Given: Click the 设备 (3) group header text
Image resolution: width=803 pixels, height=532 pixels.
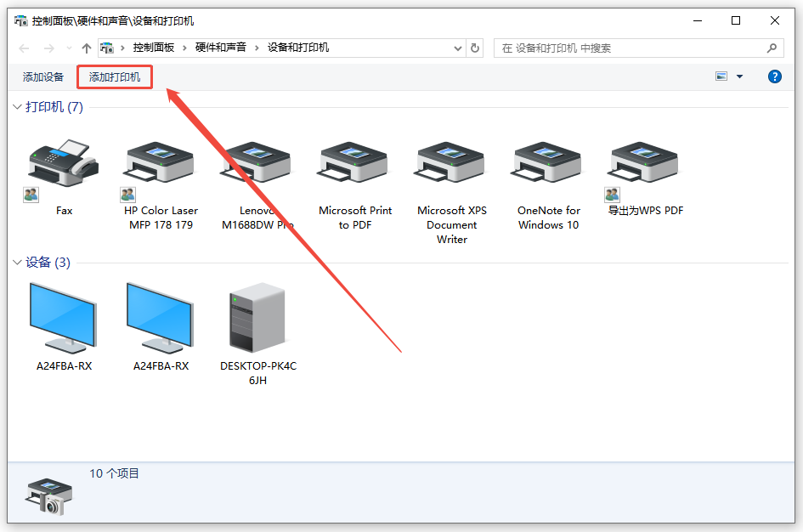Looking at the screenshot, I should click(48, 263).
